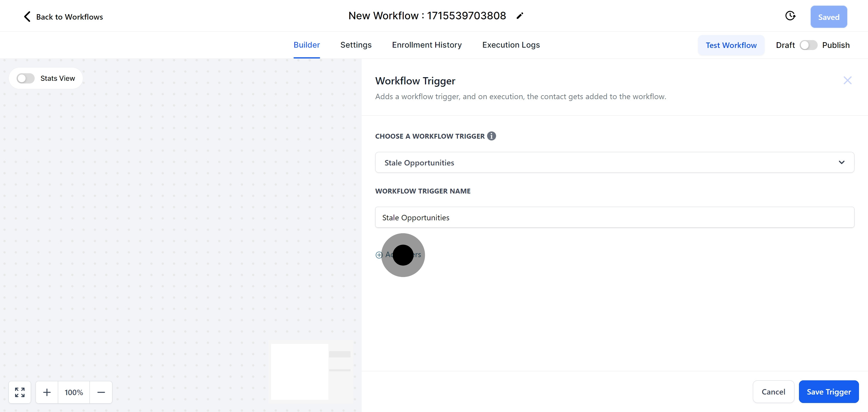Switch workflow from Draft to Publish
The width and height of the screenshot is (868, 412).
click(808, 45)
